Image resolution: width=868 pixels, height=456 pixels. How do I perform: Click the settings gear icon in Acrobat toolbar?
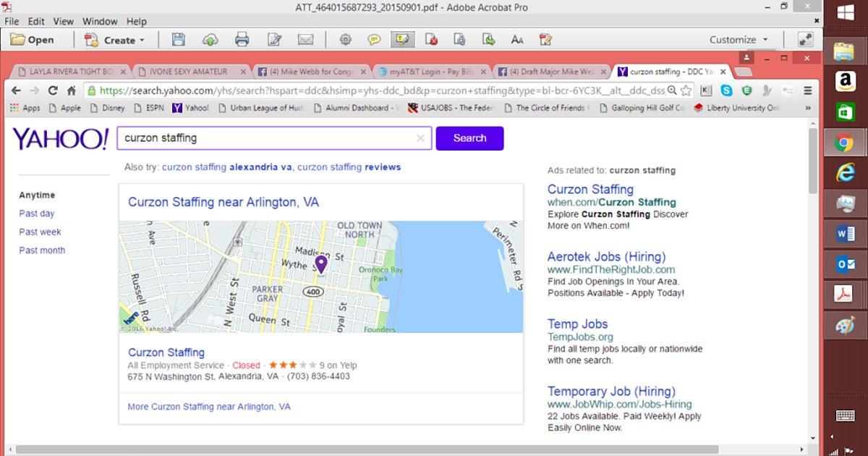point(345,40)
